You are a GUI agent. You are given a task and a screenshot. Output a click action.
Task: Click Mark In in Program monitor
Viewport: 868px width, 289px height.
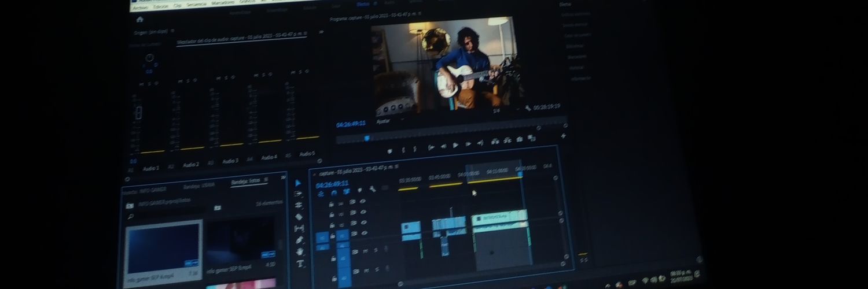pos(403,150)
